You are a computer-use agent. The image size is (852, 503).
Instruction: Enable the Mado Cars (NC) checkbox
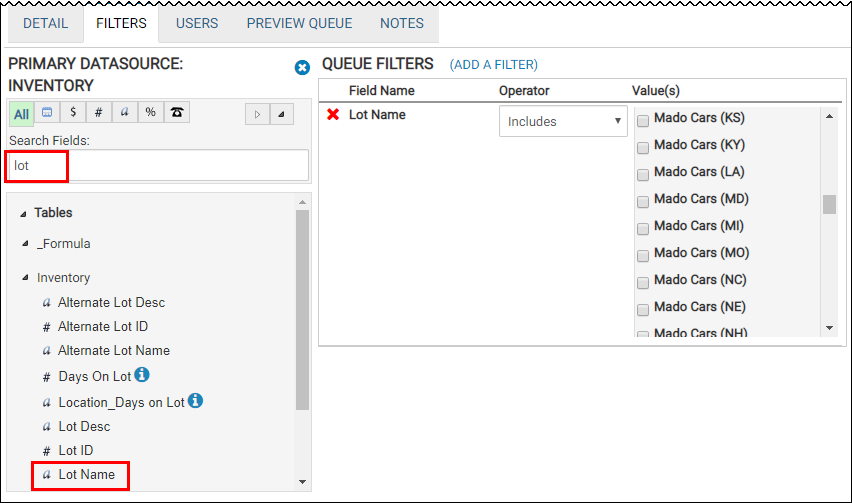[x=643, y=282]
